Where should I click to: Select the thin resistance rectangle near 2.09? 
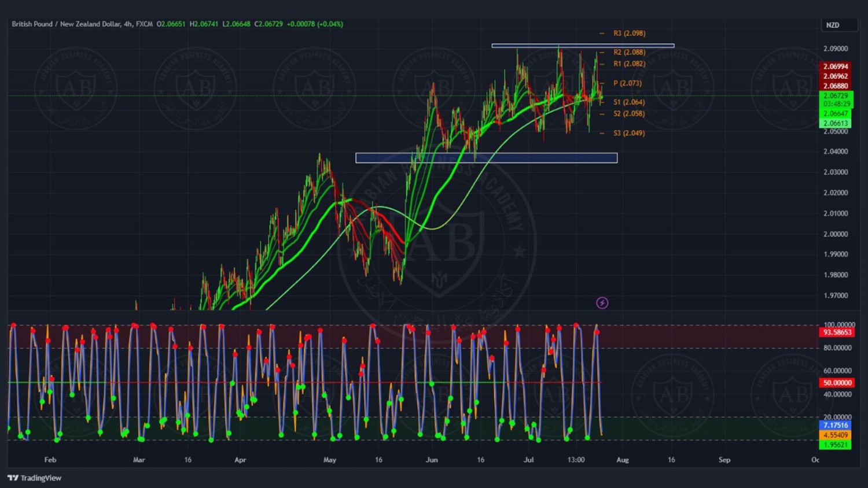(x=583, y=46)
